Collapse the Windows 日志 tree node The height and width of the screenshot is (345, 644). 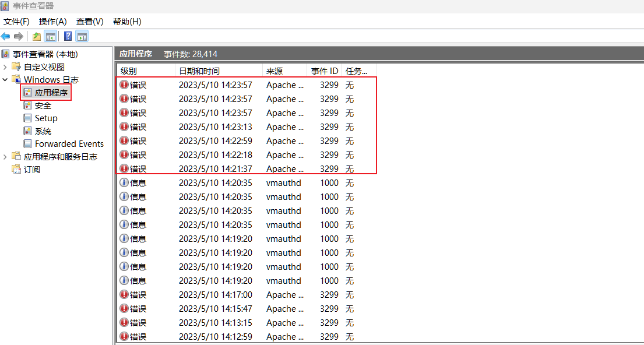click(x=5, y=79)
